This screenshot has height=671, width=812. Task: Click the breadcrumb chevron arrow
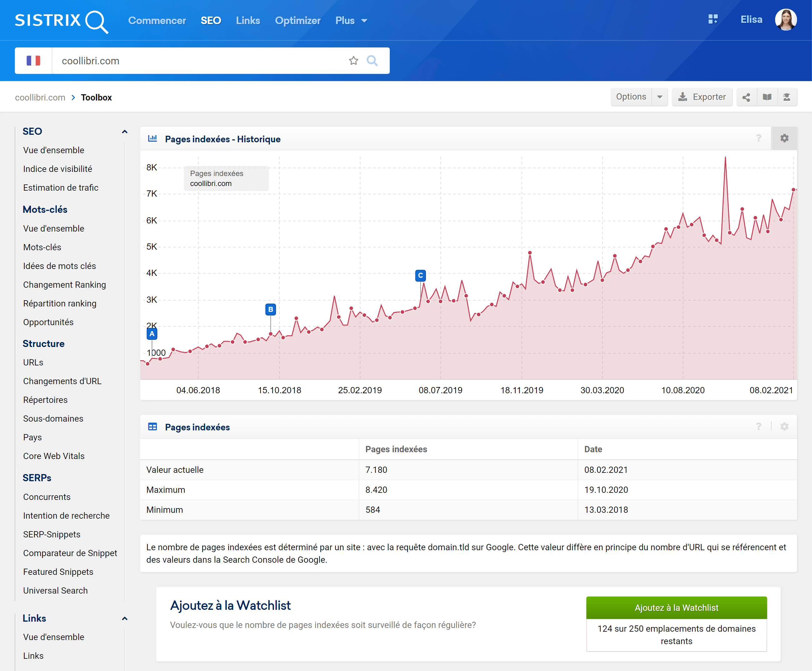(x=73, y=97)
